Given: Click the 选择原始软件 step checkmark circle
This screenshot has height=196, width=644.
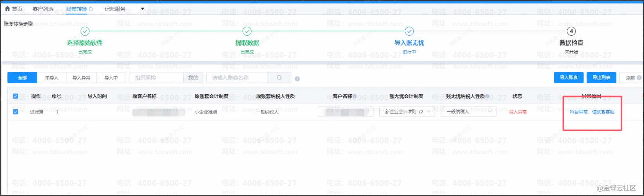Looking at the screenshot, I should tap(85, 31).
